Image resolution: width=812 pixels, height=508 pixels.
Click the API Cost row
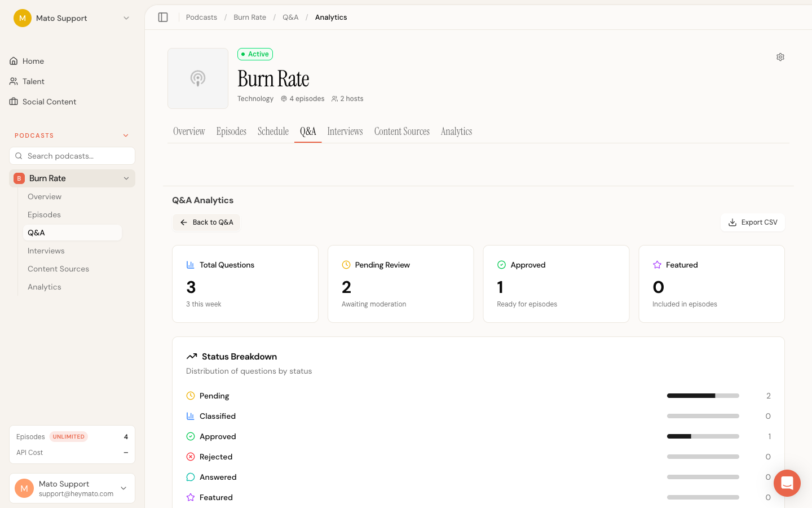pos(72,453)
